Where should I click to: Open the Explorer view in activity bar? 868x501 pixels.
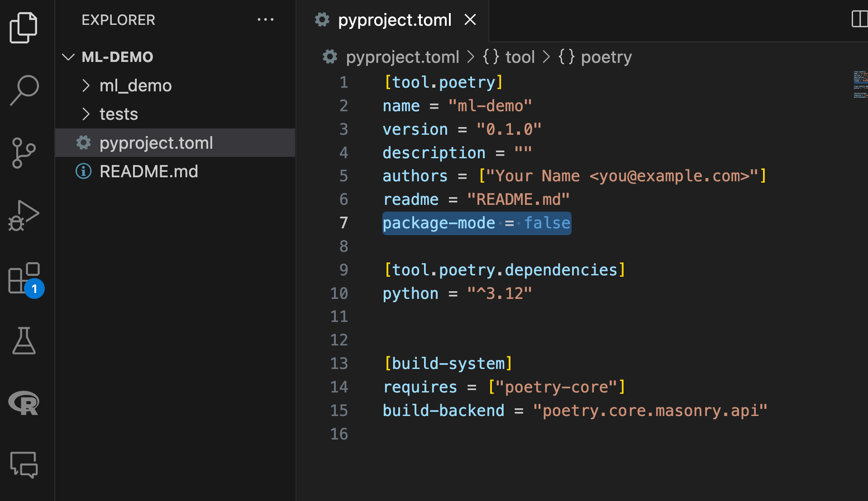pyautogui.click(x=24, y=28)
